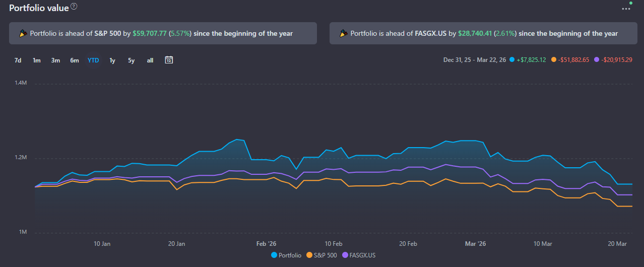Click the purple dot beside -$20,915.29
The height and width of the screenshot is (267, 644).
[596, 59]
